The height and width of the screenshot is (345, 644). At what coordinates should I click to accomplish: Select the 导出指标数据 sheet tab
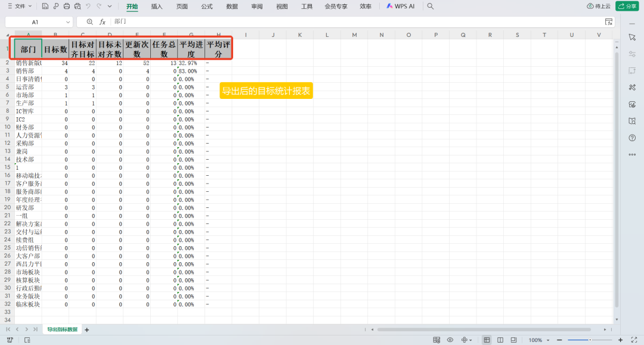coord(62,330)
